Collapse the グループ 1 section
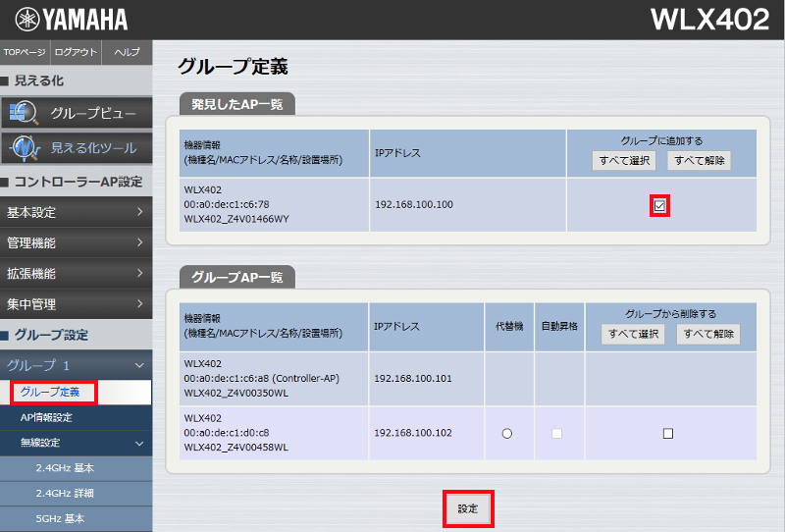Image resolution: width=785 pixels, height=532 pixels. (x=77, y=365)
